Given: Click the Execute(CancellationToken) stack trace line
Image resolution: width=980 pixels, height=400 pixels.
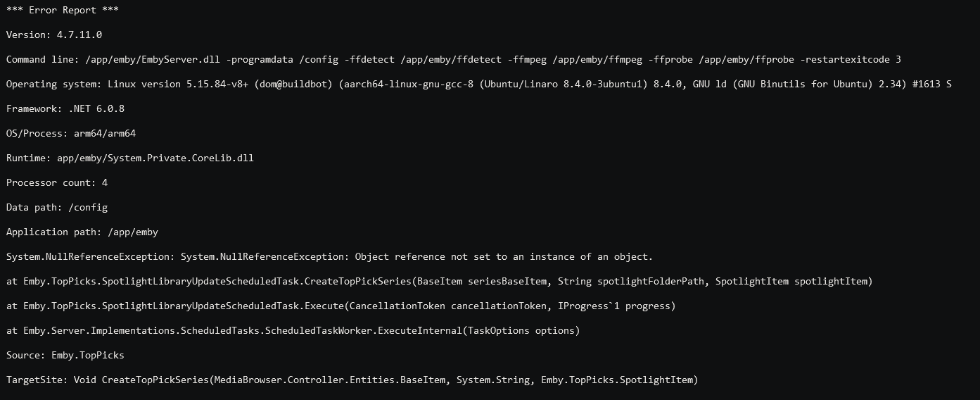Looking at the screenshot, I should (x=341, y=306).
